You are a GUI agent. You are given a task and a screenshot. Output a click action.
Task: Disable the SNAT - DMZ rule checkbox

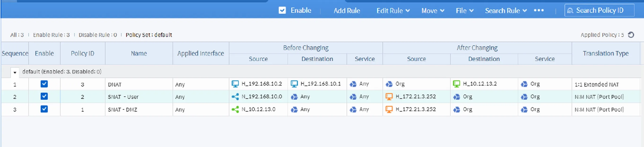(44, 109)
